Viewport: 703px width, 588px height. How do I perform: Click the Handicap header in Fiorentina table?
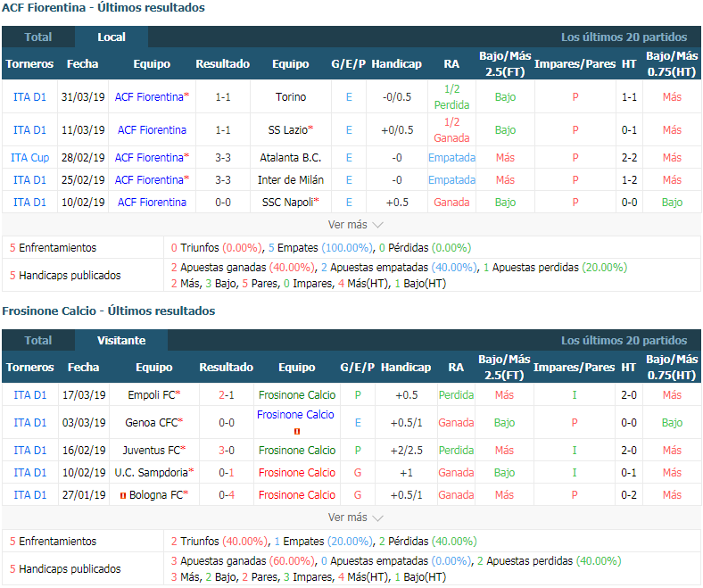click(396, 64)
